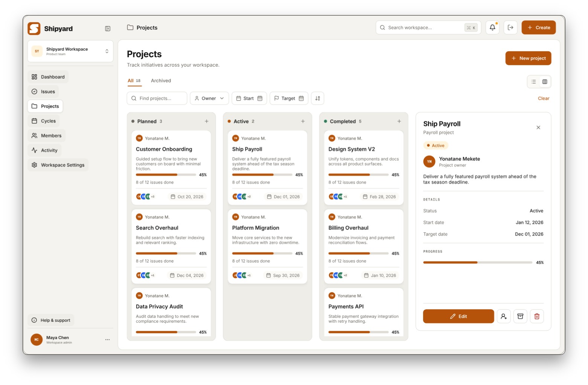Viewport: 588px width, 385px height.
Task: Open Issues in the sidebar
Action: (43, 92)
